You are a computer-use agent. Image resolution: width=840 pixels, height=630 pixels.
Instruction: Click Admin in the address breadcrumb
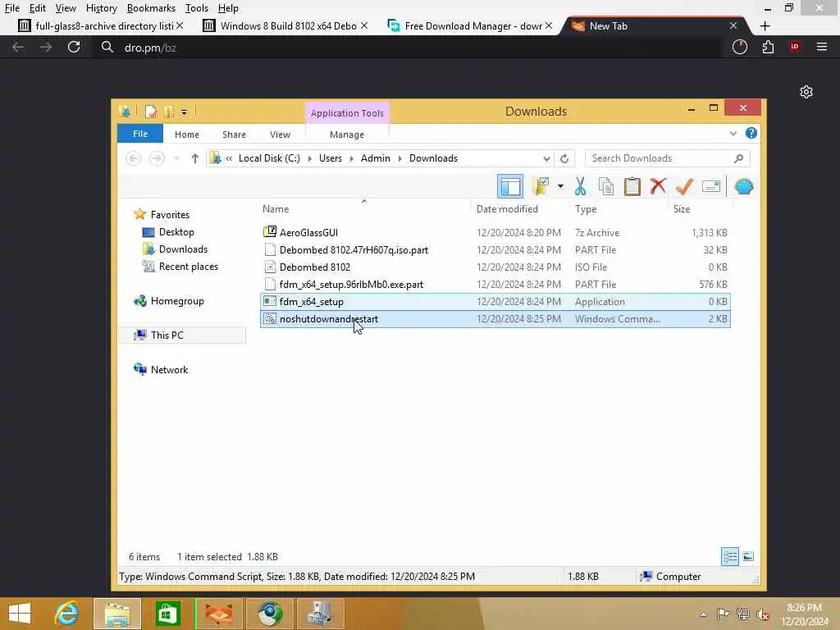click(x=375, y=158)
